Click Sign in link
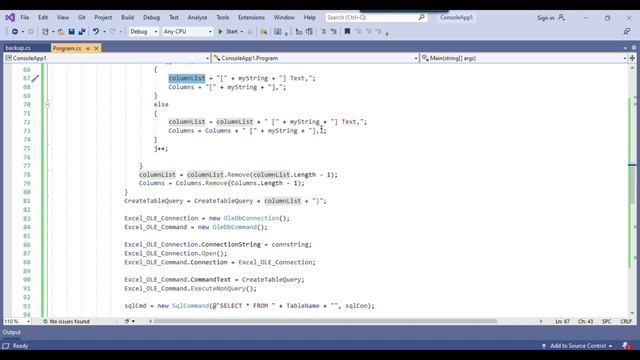 pyautogui.click(x=546, y=18)
